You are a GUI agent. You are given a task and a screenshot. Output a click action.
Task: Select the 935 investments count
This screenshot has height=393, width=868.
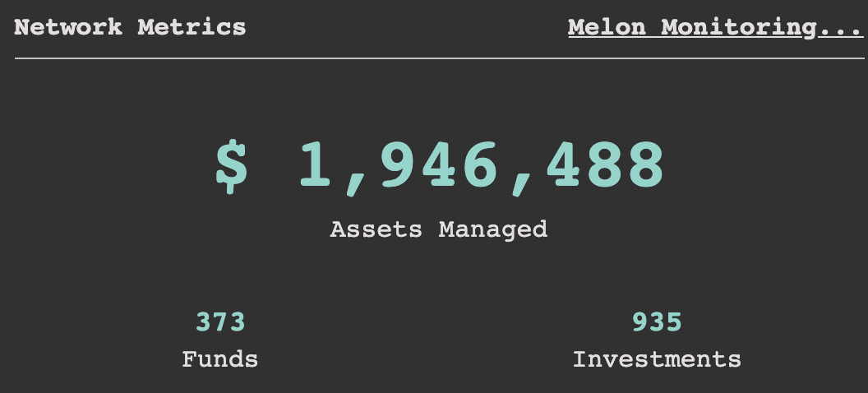point(657,322)
